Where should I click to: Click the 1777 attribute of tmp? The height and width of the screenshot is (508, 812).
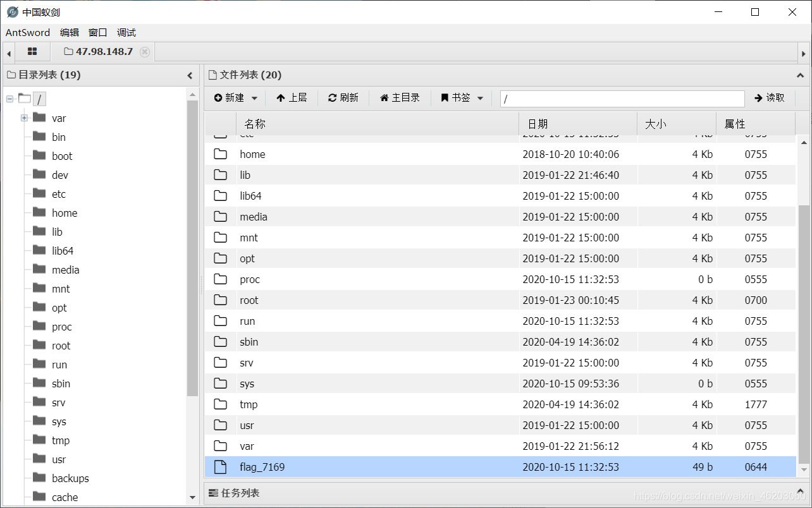point(756,404)
